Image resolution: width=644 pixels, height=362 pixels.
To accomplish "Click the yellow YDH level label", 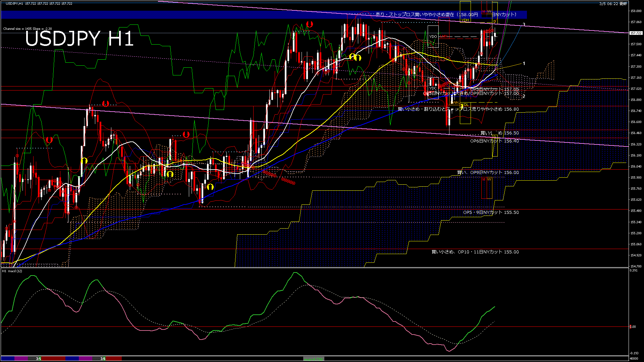I will coord(465,20).
